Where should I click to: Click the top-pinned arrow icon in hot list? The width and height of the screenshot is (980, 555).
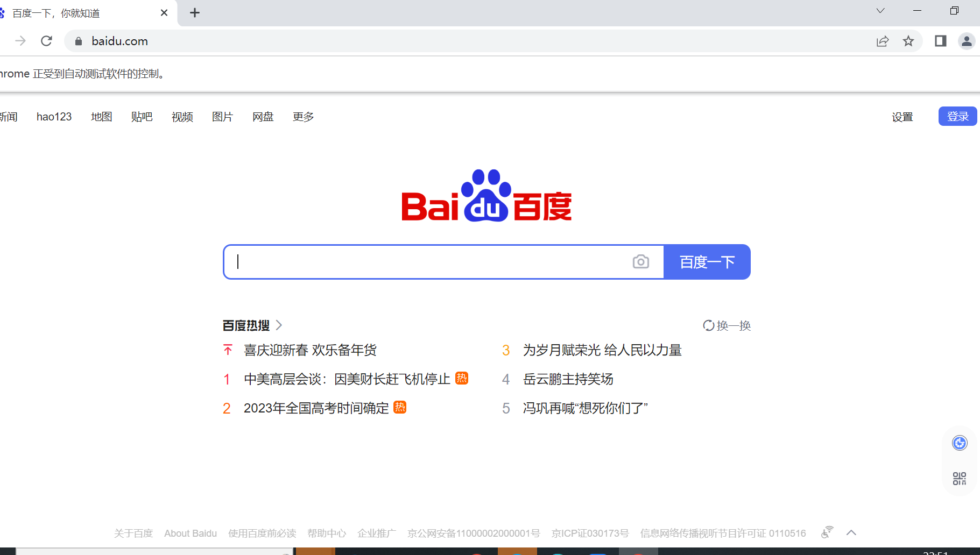[x=228, y=350]
